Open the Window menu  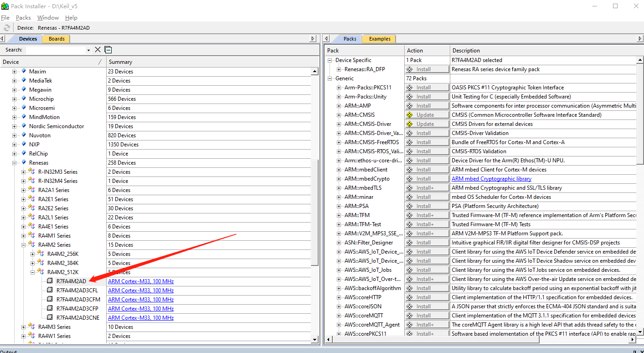click(x=48, y=17)
